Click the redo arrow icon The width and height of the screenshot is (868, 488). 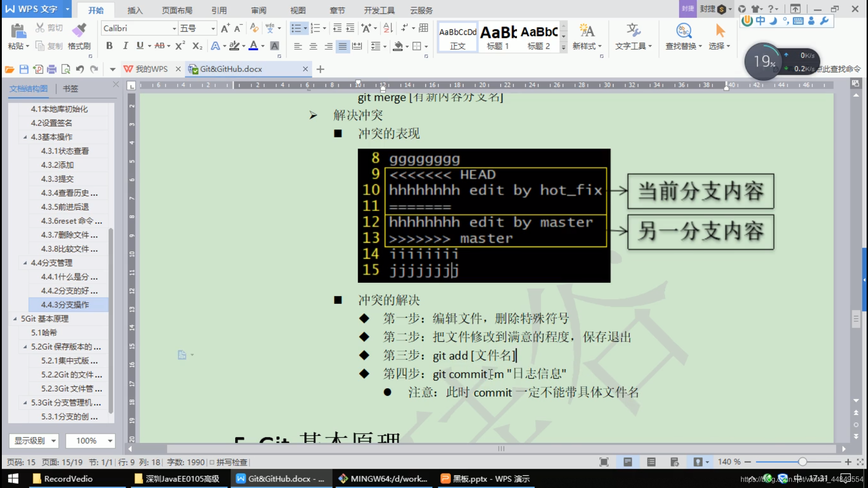94,69
